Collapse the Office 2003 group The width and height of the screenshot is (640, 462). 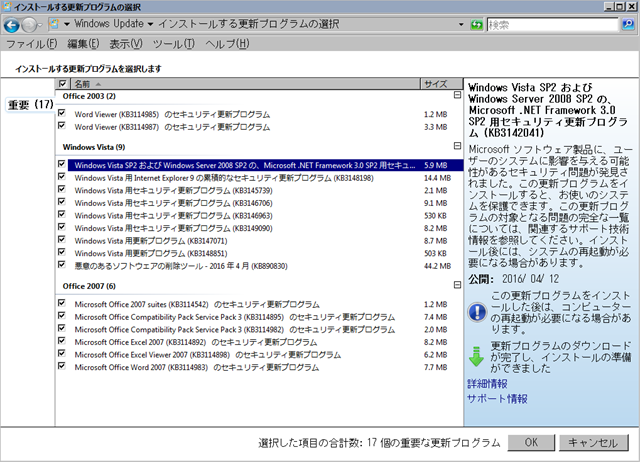458,95
